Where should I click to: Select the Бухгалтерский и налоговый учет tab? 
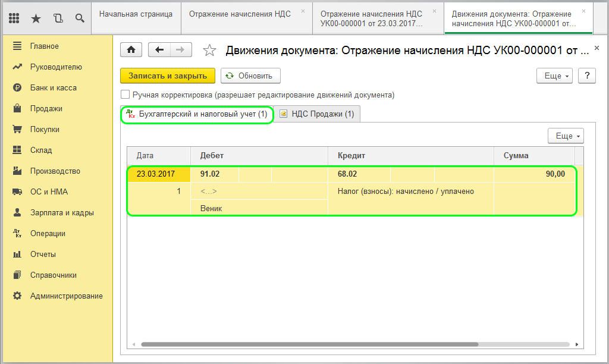tap(197, 114)
